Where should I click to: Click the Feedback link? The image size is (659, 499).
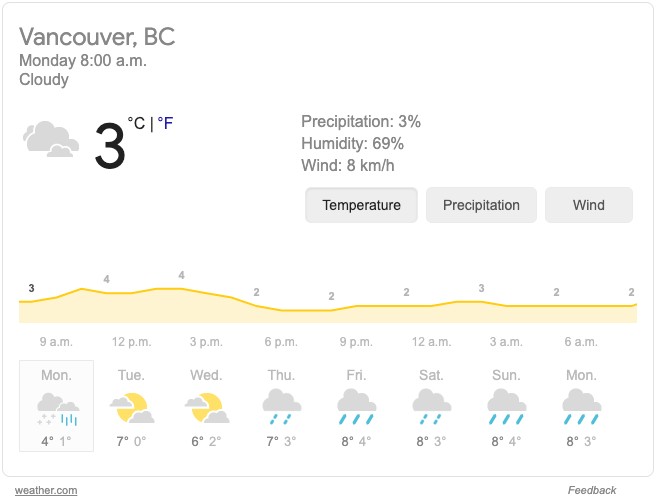pyautogui.click(x=591, y=490)
